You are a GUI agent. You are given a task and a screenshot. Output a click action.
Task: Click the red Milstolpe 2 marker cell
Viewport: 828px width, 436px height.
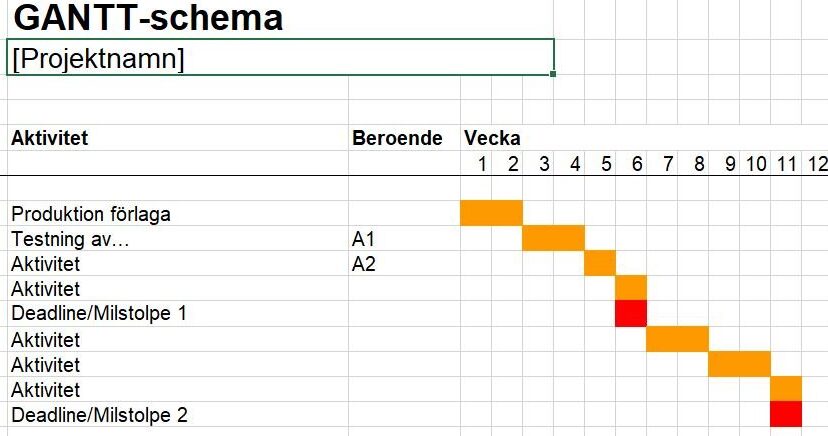click(786, 414)
